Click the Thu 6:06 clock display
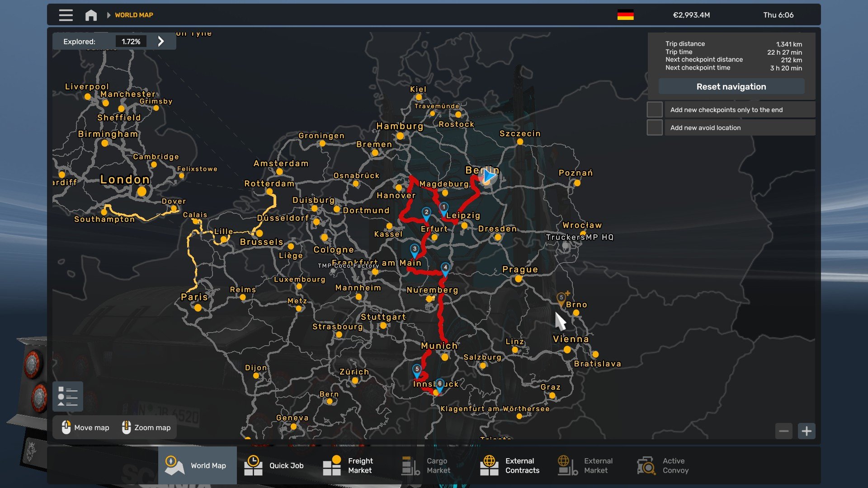 (778, 15)
